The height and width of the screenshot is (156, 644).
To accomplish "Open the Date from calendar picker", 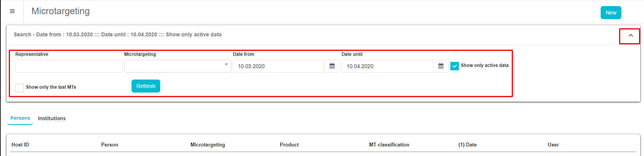I will coord(332,66).
